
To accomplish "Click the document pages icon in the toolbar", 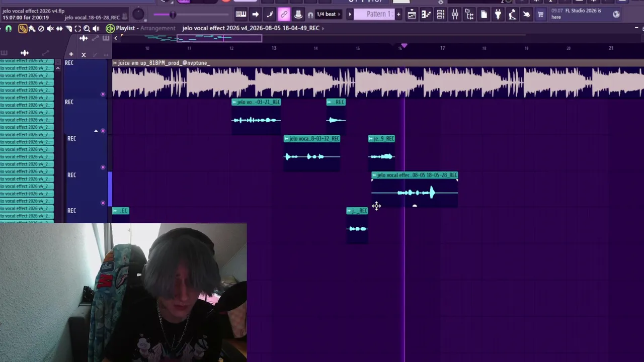I will click(484, 14).
